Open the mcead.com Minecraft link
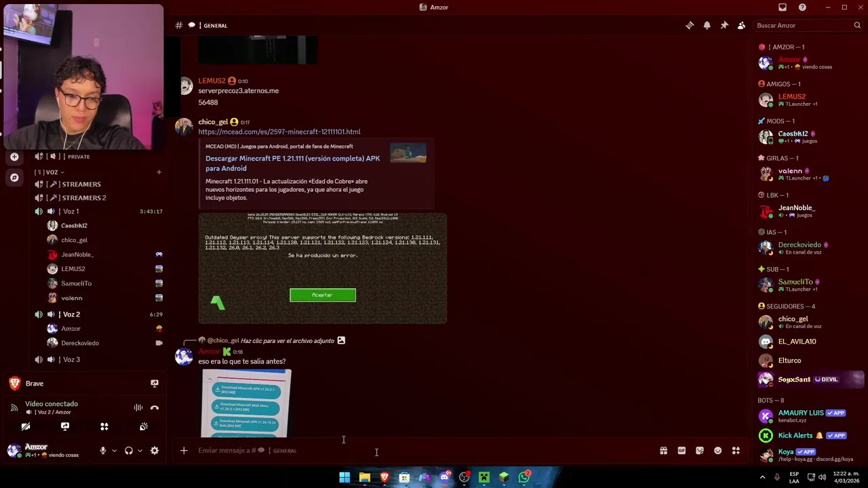This screenshot has width=868, height=488. 279,131
